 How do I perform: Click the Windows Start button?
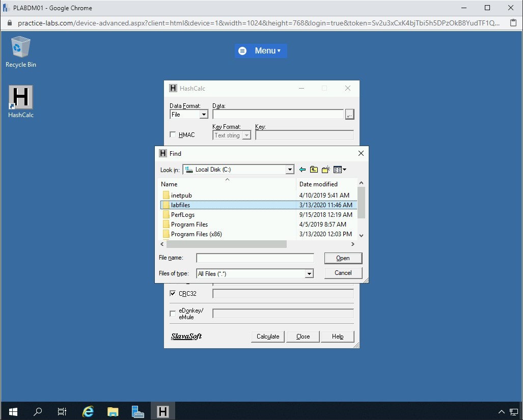point(13,411)
